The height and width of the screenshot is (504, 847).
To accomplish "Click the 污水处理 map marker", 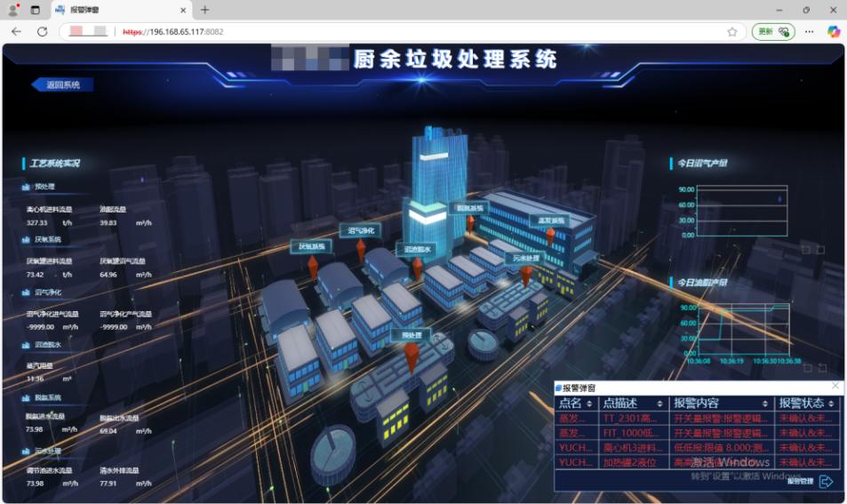I will coord(526,259).
